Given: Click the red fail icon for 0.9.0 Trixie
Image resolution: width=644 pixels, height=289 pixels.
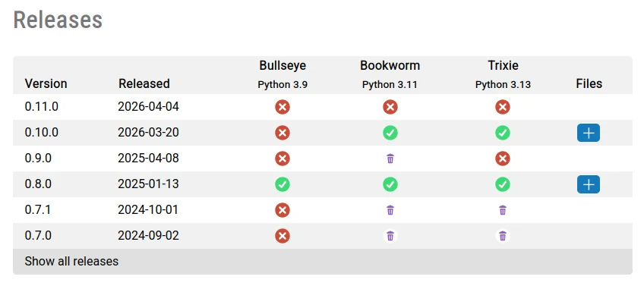Looking at the screenshot, I should click(x=502, y=159).
